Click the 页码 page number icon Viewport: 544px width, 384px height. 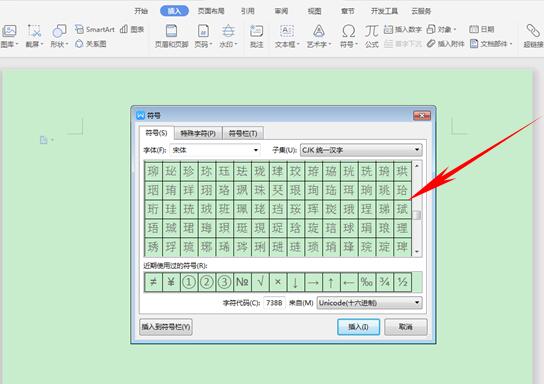pos(203,31)
